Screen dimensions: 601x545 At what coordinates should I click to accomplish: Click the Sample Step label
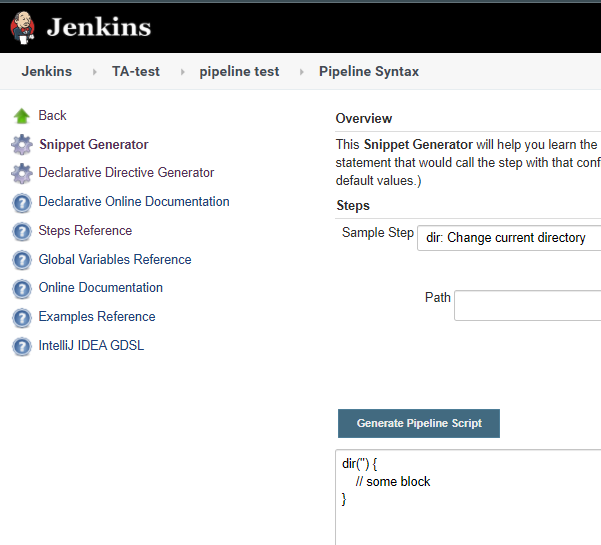(x=378, y=233)
